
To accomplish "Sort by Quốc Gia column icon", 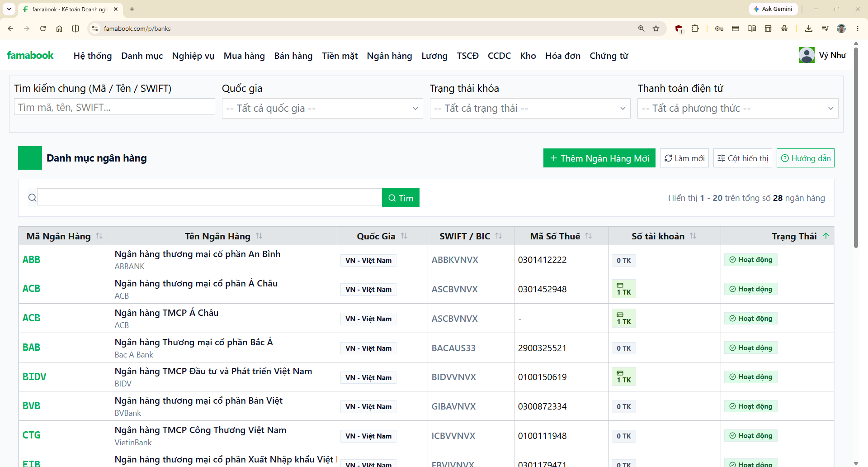I will pos(404,236).
